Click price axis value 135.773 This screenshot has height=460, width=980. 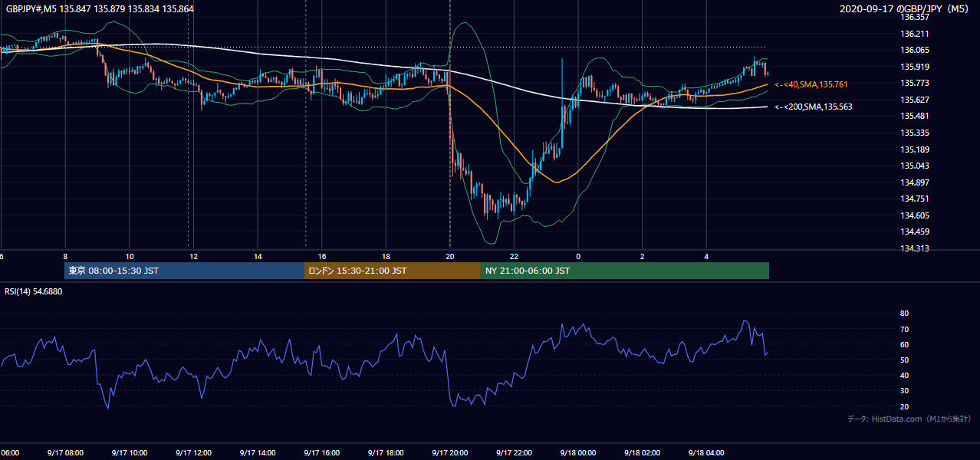(x=915, y=84)
